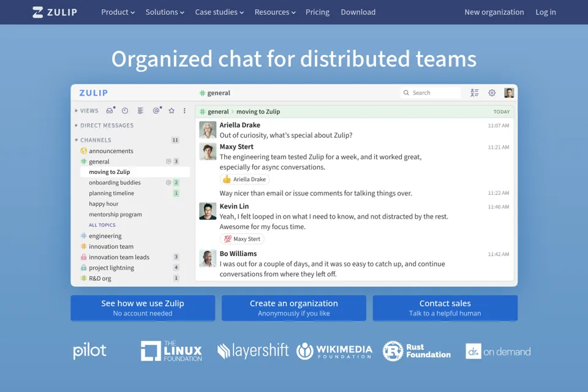Click the lock icon for innovation team leads
Image resolution: width=588 pixels, height=392 pixels.
click(84, 257)
